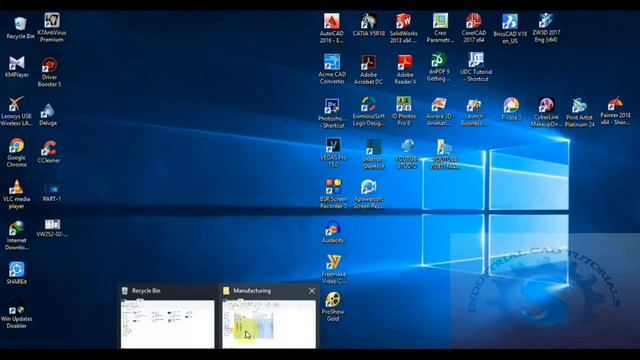The width and height of the screenshot is (640, 360).
Task: Open Acme CAD Converter icon
Action: pos(332,69)
